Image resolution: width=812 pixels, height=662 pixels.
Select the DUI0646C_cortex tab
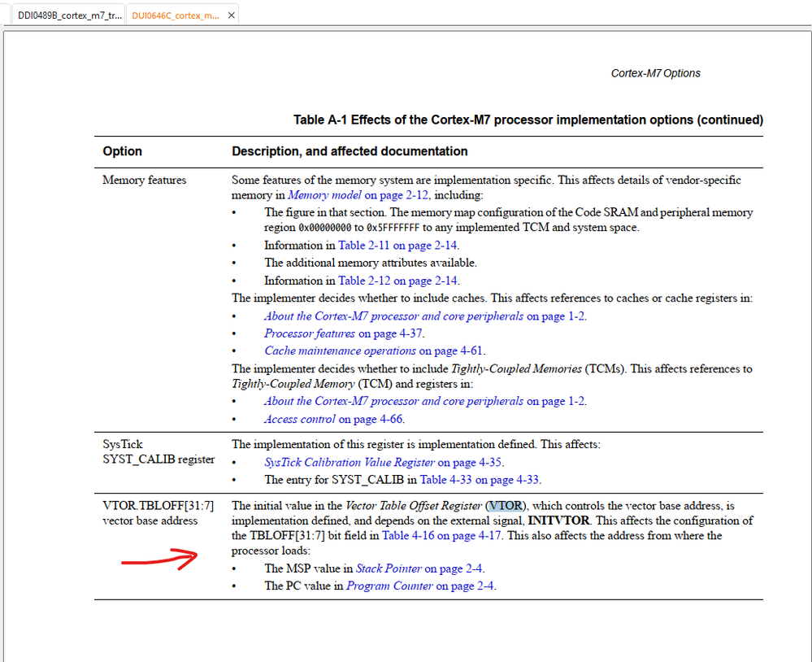[x=175, y=15]
